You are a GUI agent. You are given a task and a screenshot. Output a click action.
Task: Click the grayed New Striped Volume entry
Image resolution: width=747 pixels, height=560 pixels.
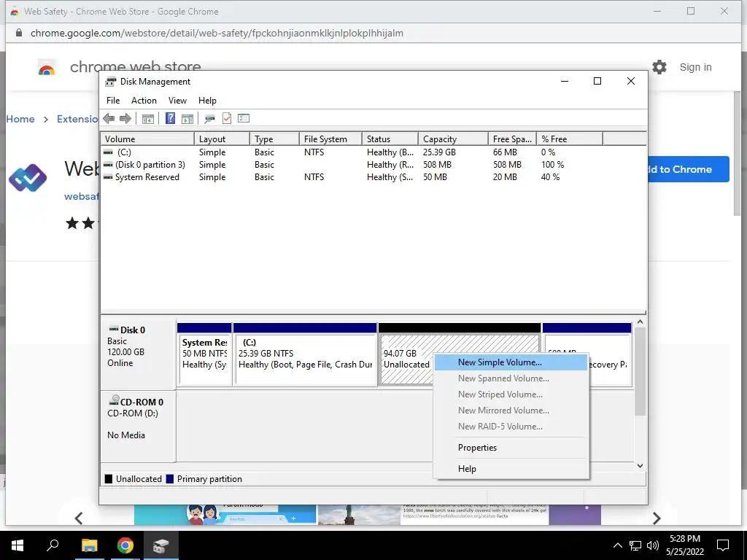(511, 394)
